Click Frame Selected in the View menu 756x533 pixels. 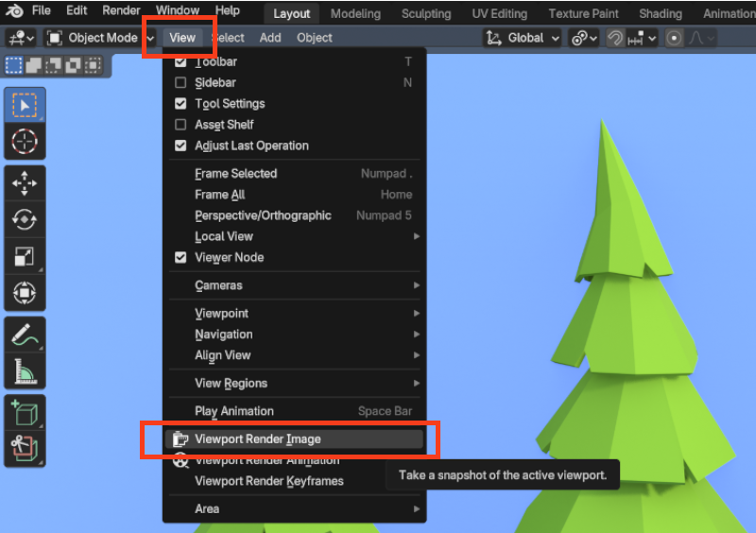coord(235,174)
